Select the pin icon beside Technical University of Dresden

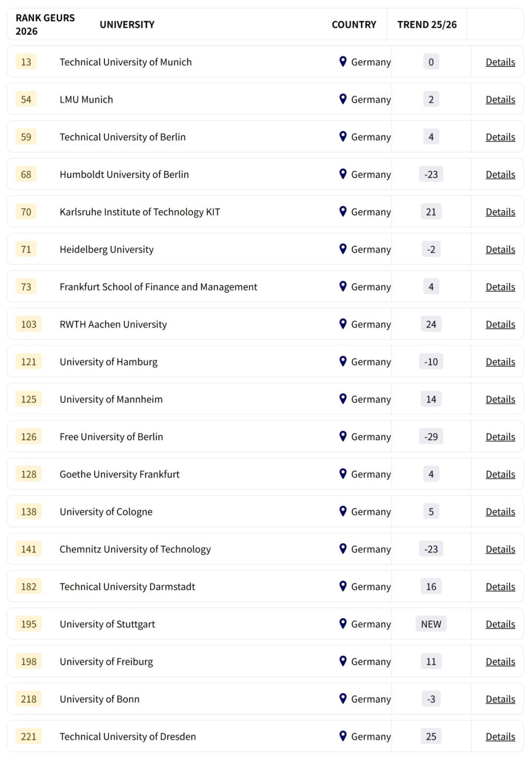(x=342, y=736)
